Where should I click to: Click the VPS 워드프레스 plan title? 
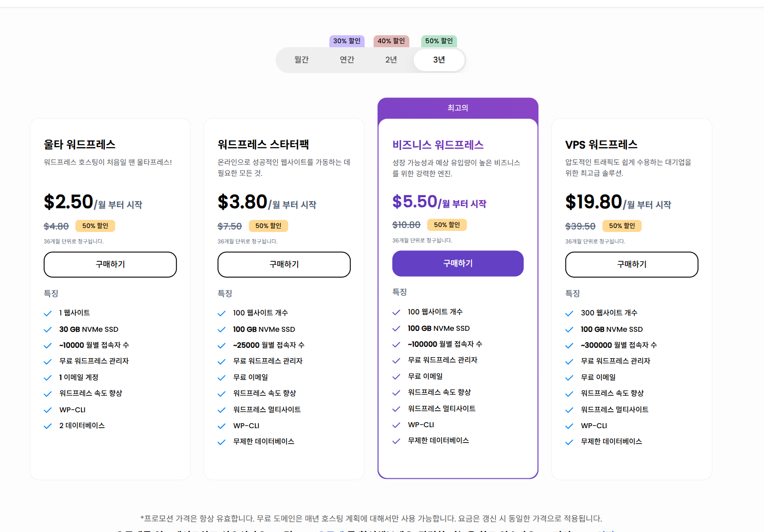coord(601,145)
